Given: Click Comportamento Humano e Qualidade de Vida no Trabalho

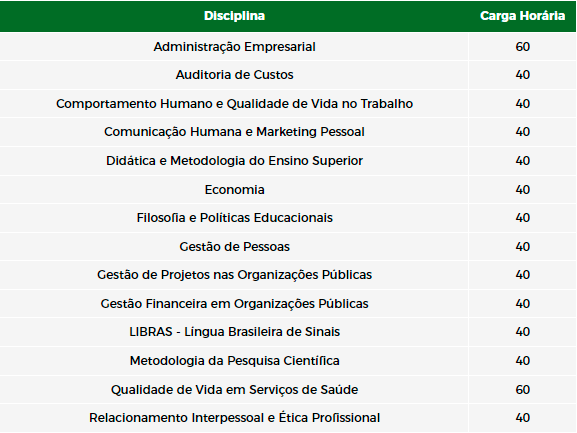Looking at the screenshot, I should click(234, 103).
